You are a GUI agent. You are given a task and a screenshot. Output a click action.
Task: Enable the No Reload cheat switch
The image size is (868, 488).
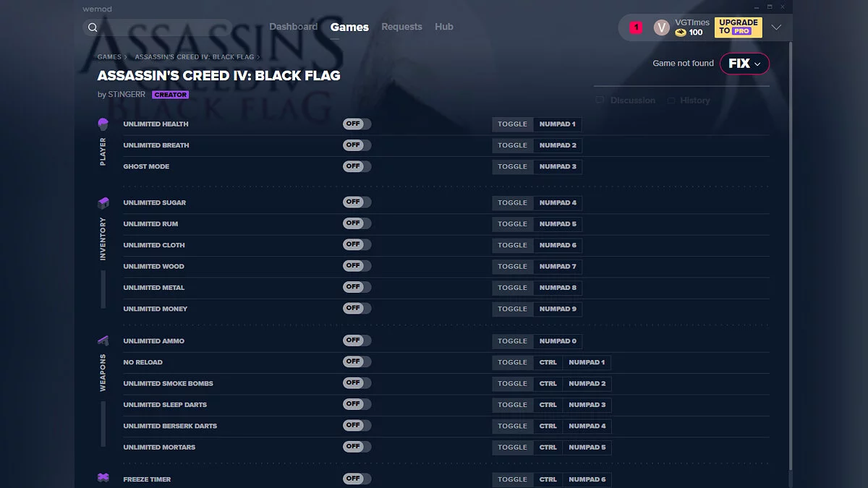(x=357, y=361)
